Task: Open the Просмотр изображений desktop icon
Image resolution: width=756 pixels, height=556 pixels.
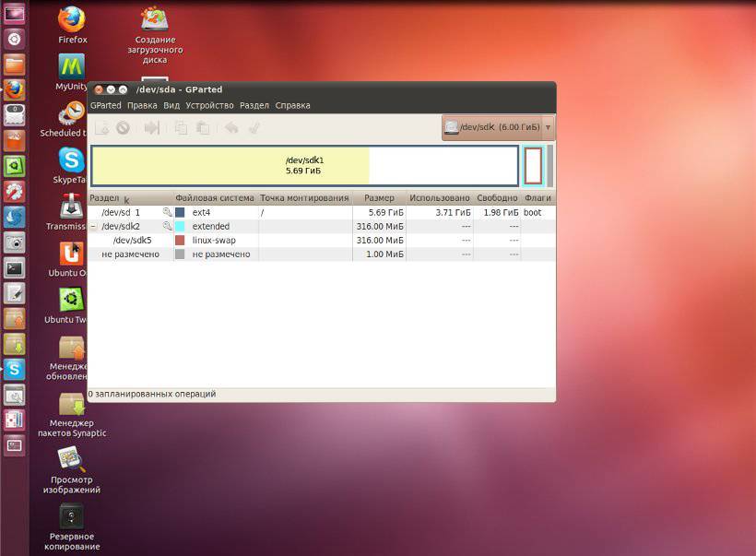Action: (x=71, y=470)
